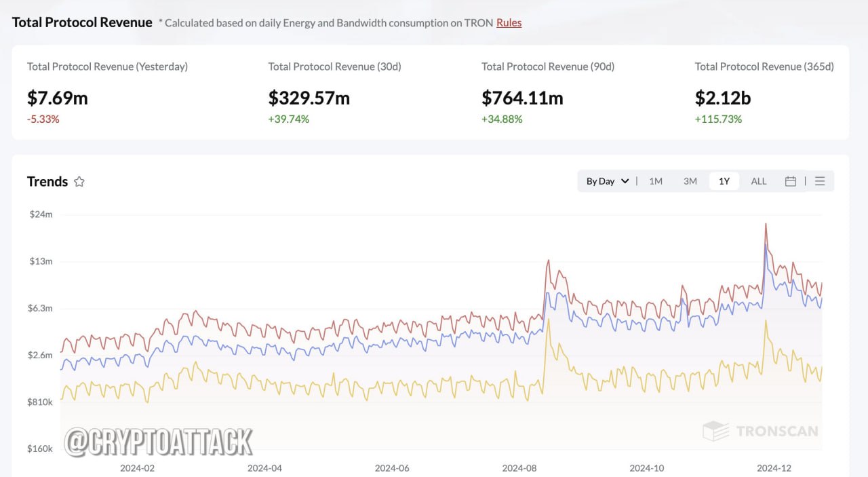Click the 2024-06 x-axis label
Image resolution: width=868 pixels, height=477 pixels.
tap(392, 468)
